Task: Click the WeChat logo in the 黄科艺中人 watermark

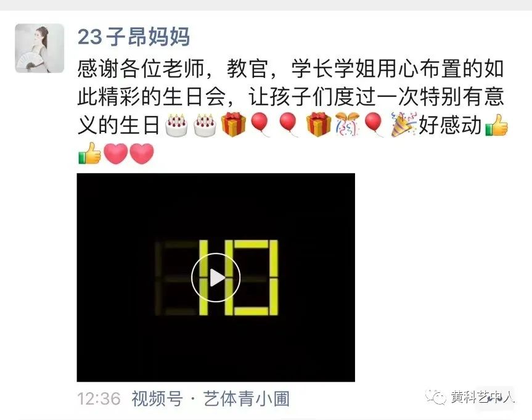Action: click(436, 397)
